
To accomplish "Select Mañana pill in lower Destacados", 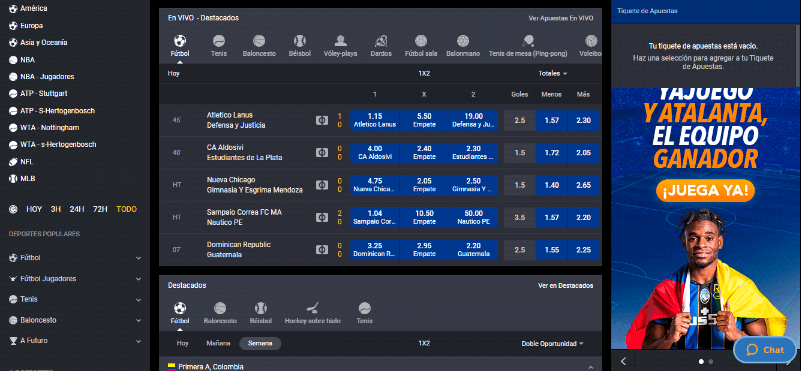I will click(218, 343).
